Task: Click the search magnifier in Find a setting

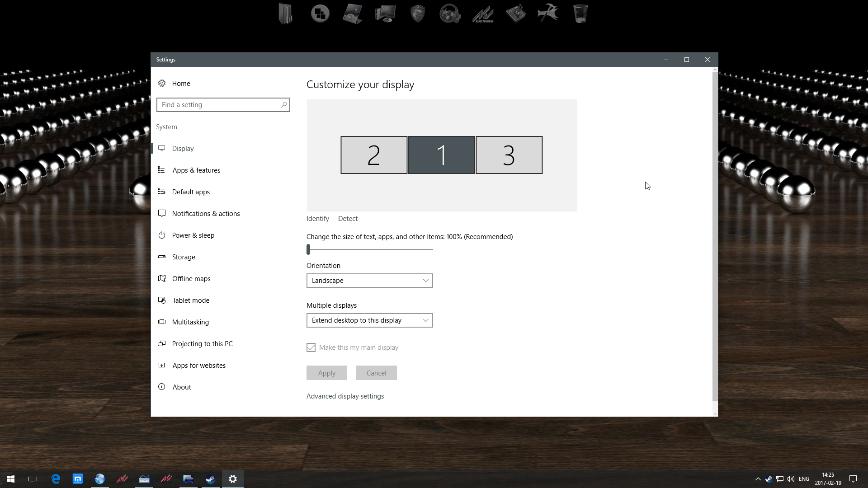Action: (283, 105)
